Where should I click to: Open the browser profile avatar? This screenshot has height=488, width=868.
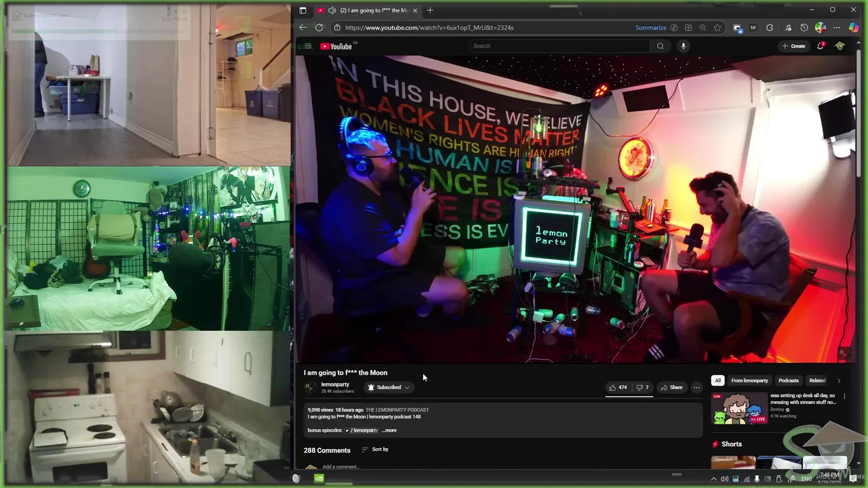[x=821, y=28]
